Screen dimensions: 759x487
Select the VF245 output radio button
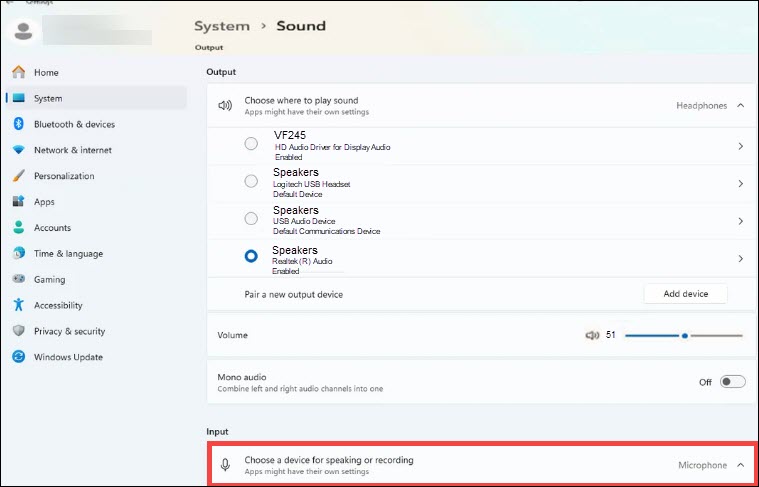(x=251, y=143)
